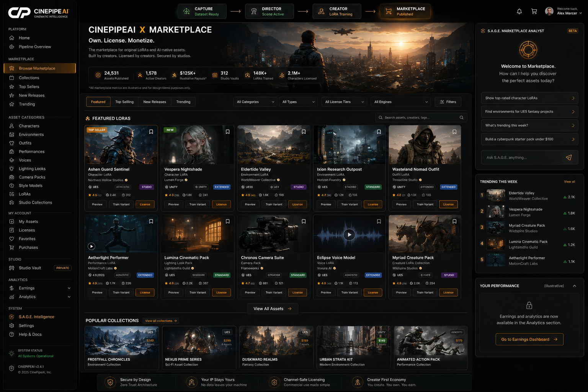
Task: Bookmark Ixion Research Outpost card
Action: click(x=379, y=132)
